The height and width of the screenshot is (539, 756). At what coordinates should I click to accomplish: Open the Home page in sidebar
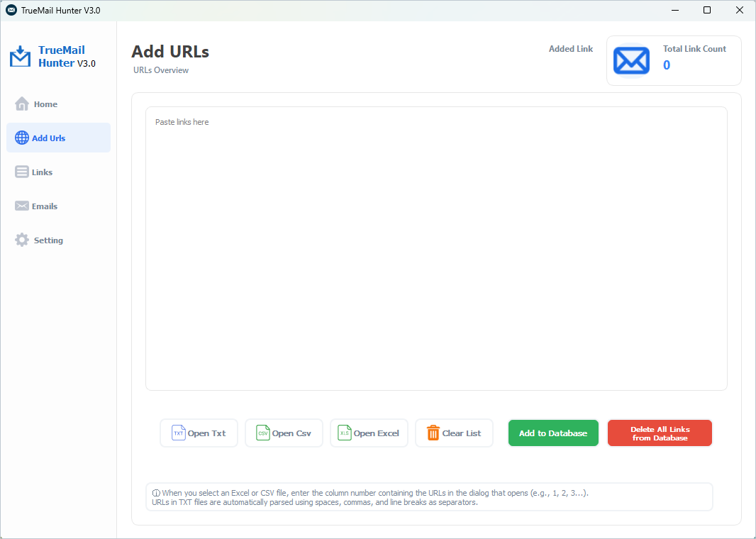[58, 104]
